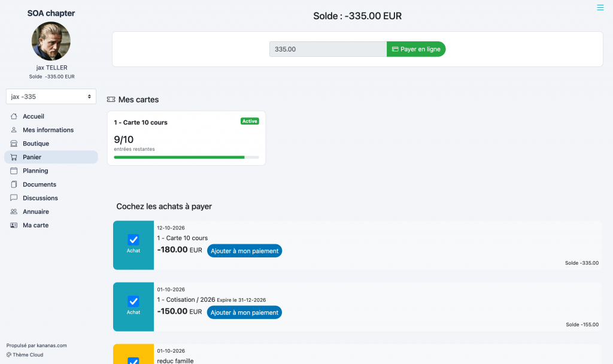Add Cotisation / 2026 to my payment
613x364 pixels.
click(244, 313)
